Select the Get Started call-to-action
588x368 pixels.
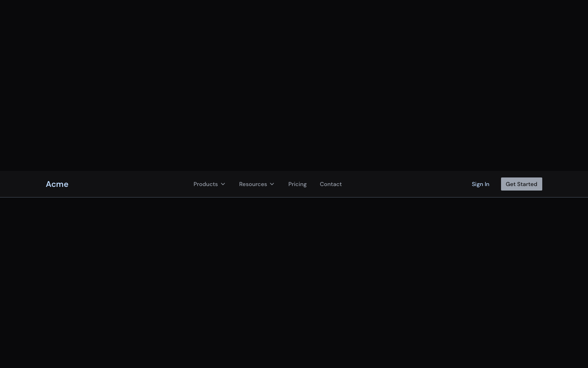[521, 184]
